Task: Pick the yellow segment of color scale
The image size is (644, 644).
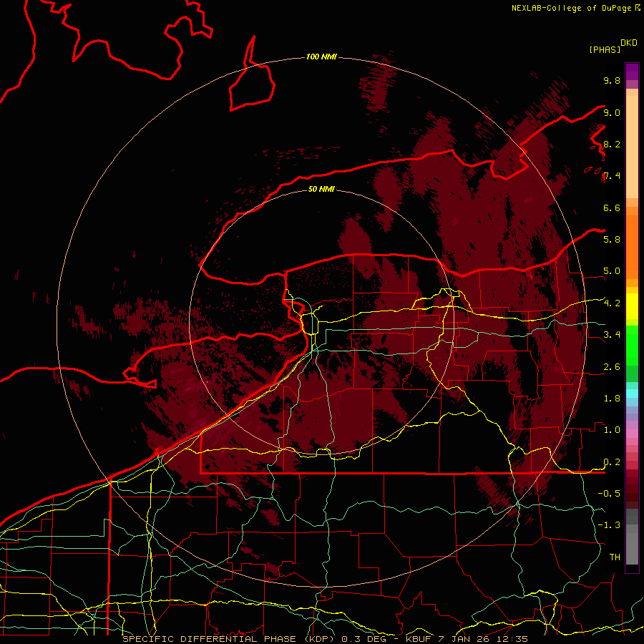Action: point(632,306)
